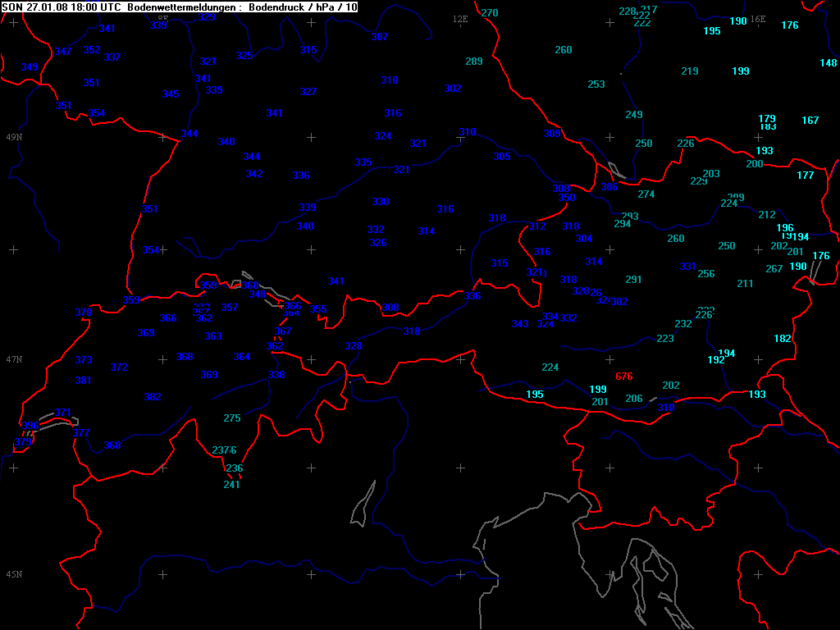Screen dimensions: 840x630
Task: Pick the blue 307 pressure value
Action: click(380, 37)
